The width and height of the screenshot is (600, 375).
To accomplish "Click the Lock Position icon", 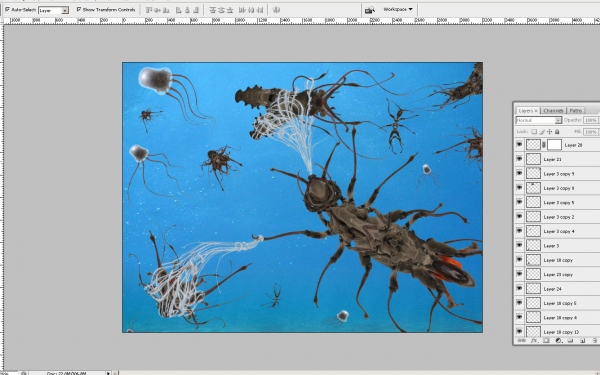I will 549,132.
